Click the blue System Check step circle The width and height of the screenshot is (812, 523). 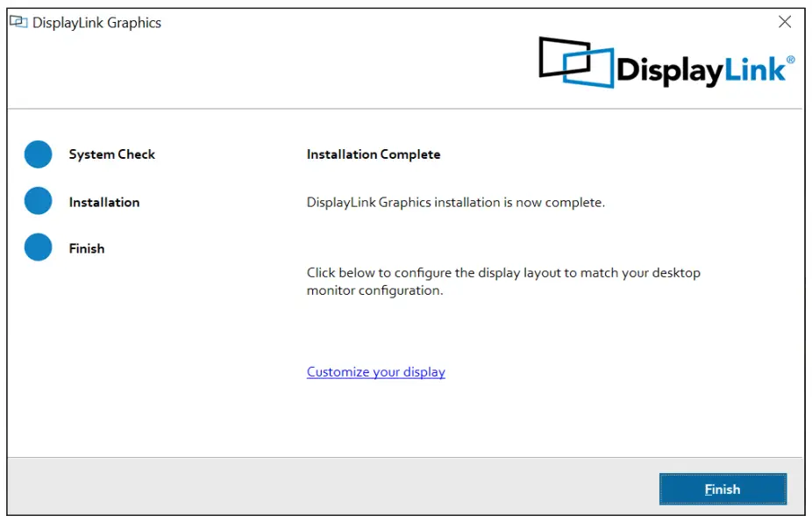[x=39, y=154]
